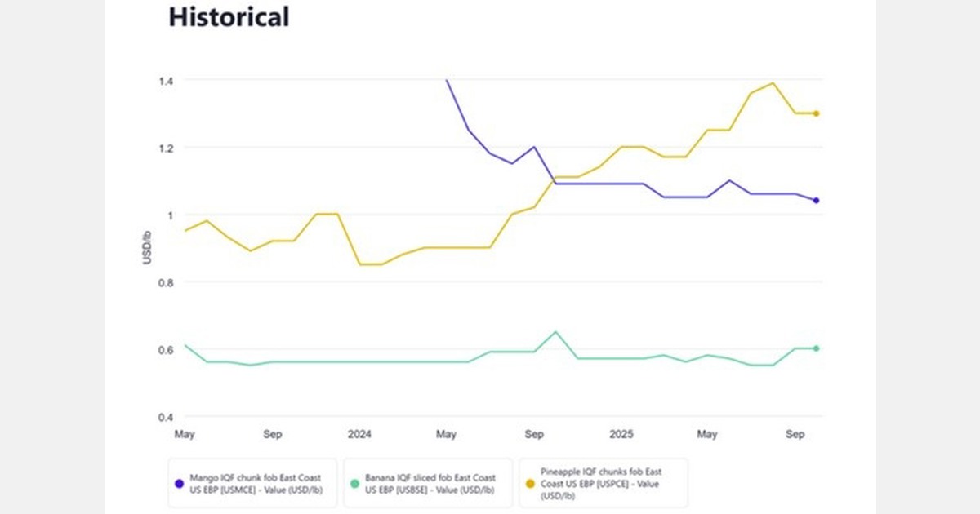
Task: Select the last yellow Pineapple data point
Action: (816, 113)
